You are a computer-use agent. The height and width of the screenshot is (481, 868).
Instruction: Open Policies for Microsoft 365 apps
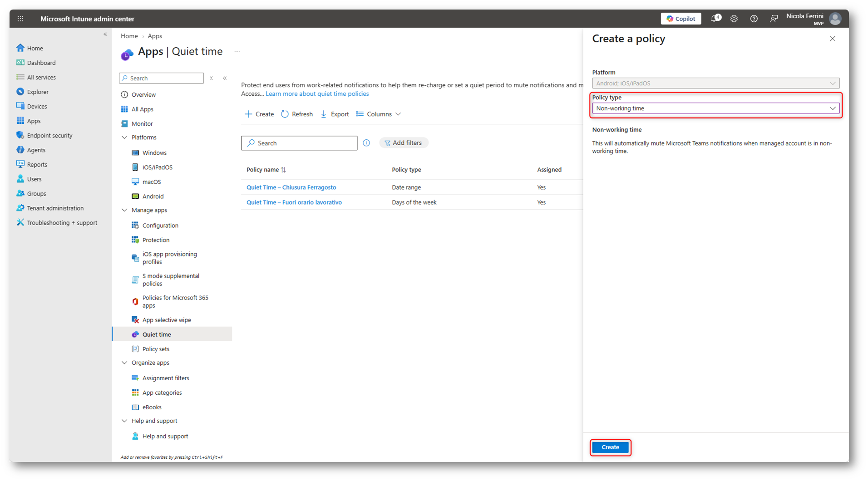(x=175, y=301)
